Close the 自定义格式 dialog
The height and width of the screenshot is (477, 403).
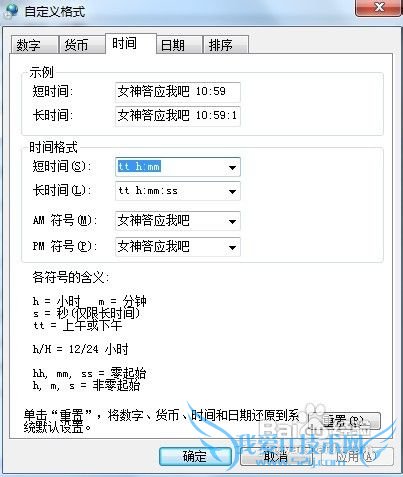coord(379,7)
